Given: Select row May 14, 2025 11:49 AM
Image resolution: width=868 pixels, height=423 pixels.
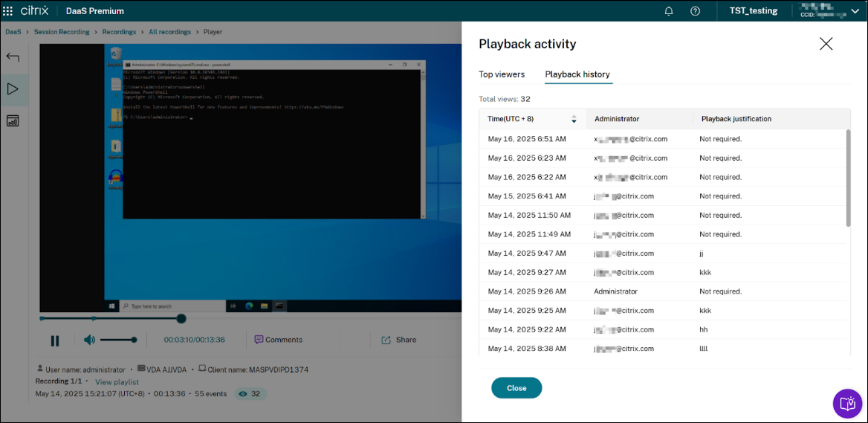Looking at the screenshot, I should (663, 234).
